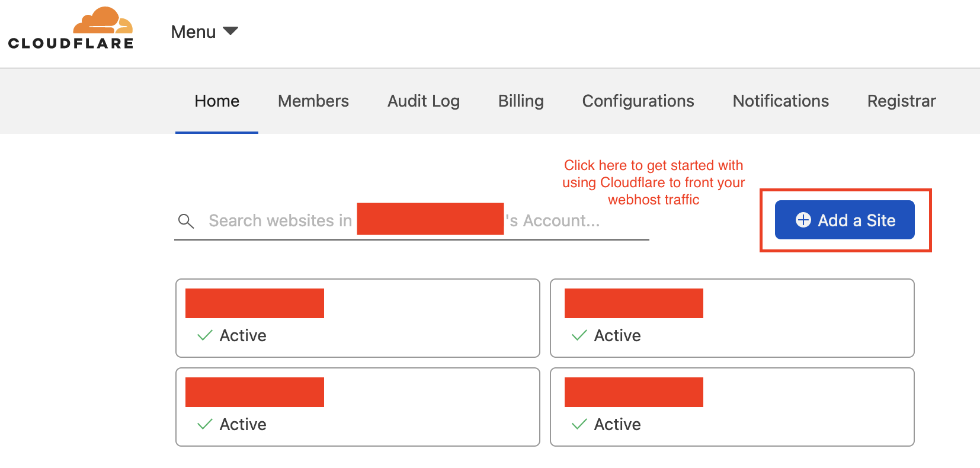Open the Audit Log tab

(x=424, y=101)
